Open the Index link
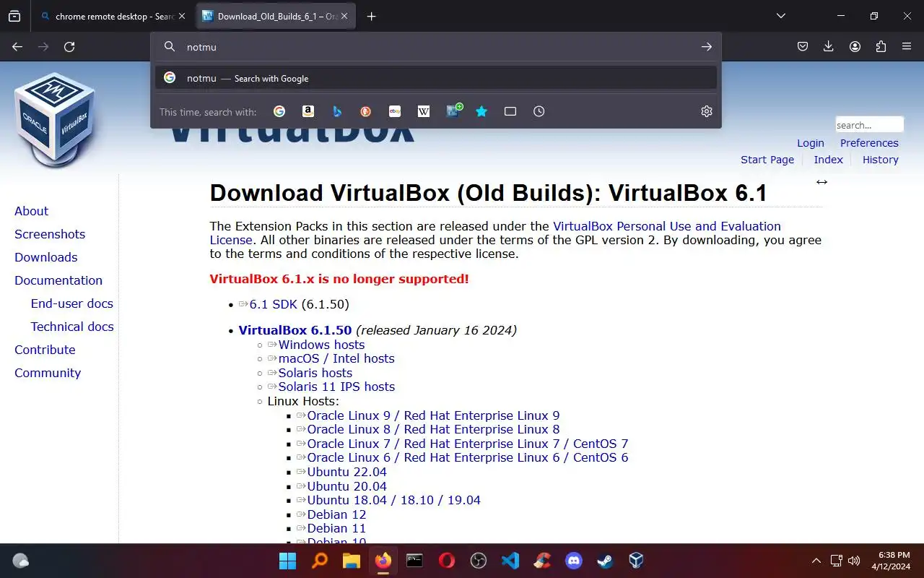This screenshot has width=924, height=578. tap(828, 160)
